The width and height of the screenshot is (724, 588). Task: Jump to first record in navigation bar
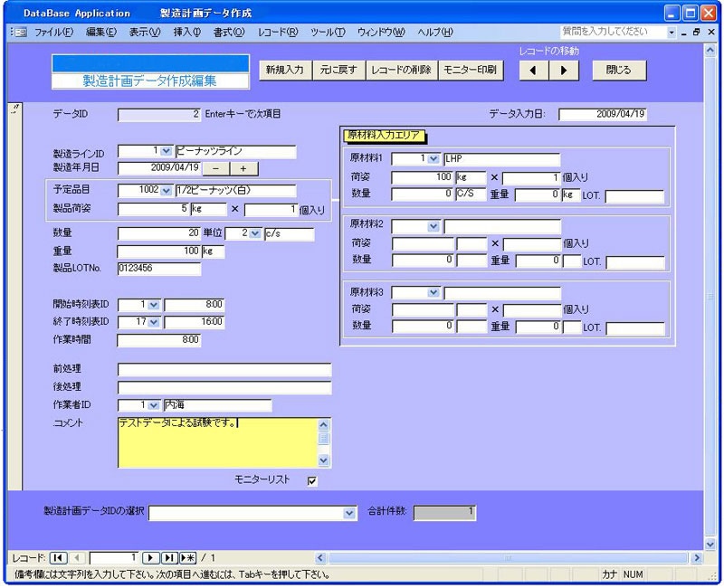(58, 558)
